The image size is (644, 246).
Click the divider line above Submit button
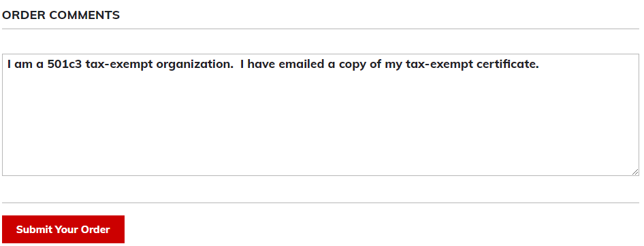click(x=321, y=203)
